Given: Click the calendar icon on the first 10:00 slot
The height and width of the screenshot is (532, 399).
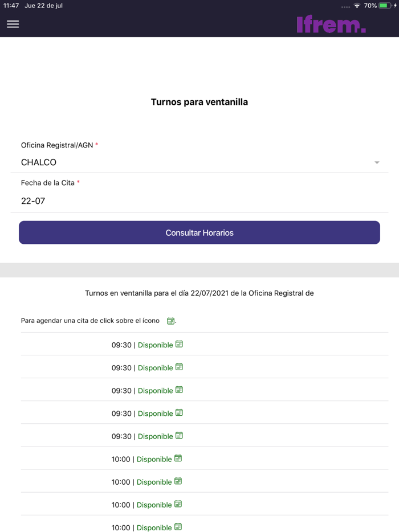Looking at the screenshot, I should pyautogui.click(x=178, y=458).
